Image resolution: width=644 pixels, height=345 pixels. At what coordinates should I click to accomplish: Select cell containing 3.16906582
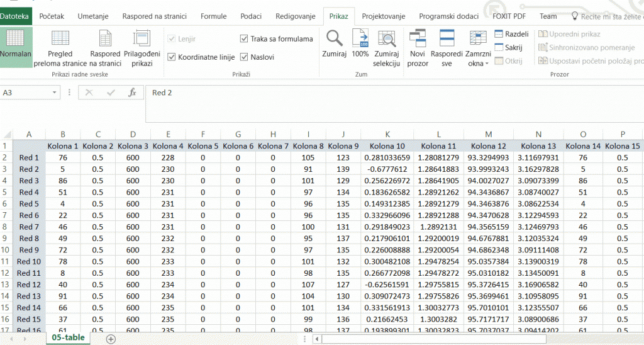pos(538,285)
